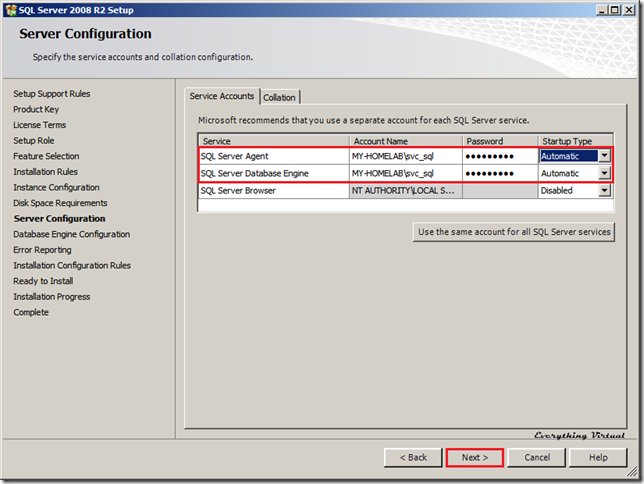Minimize the SQL Server 2008 R2 Setup window
The image size is (644, 484).
602,10
